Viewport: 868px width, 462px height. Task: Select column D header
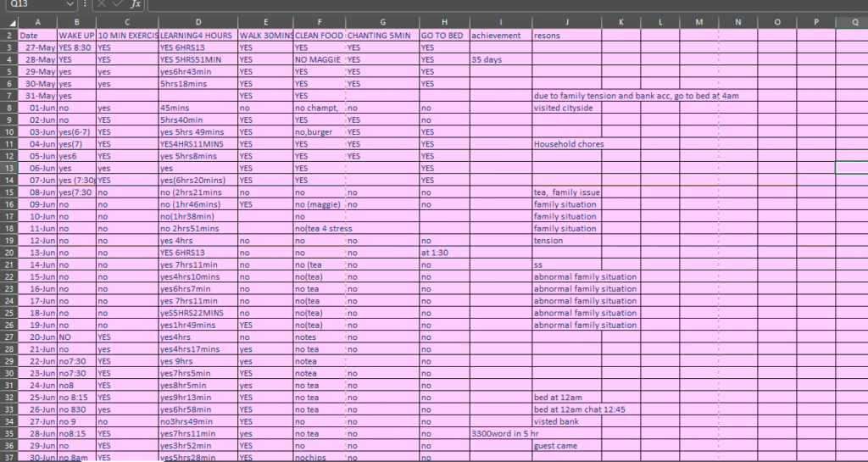[x=197, y=22]
